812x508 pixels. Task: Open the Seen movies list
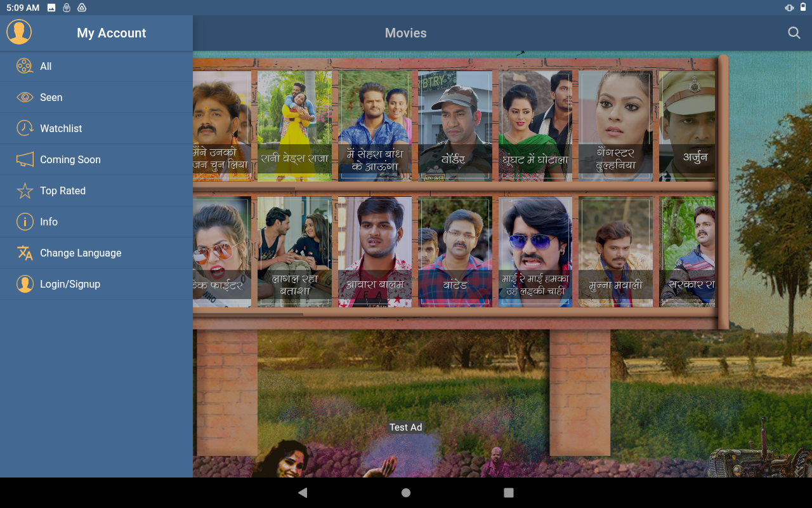coord(96,97)
